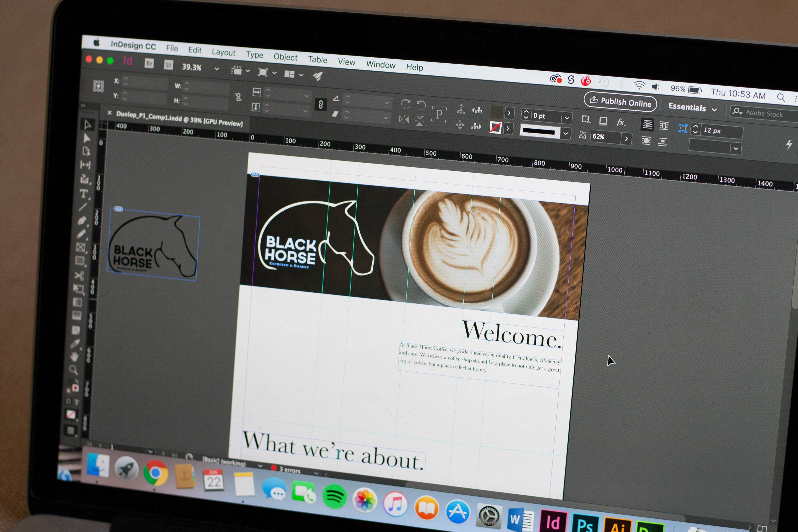Image resolution: width=798 pixels, height=532 pixels.
Task: Click the Publish Online button
Action: 620,101
